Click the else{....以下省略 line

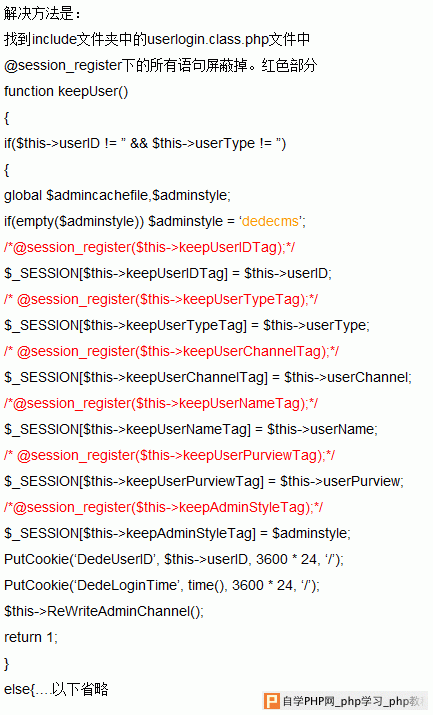click(56, 689)
